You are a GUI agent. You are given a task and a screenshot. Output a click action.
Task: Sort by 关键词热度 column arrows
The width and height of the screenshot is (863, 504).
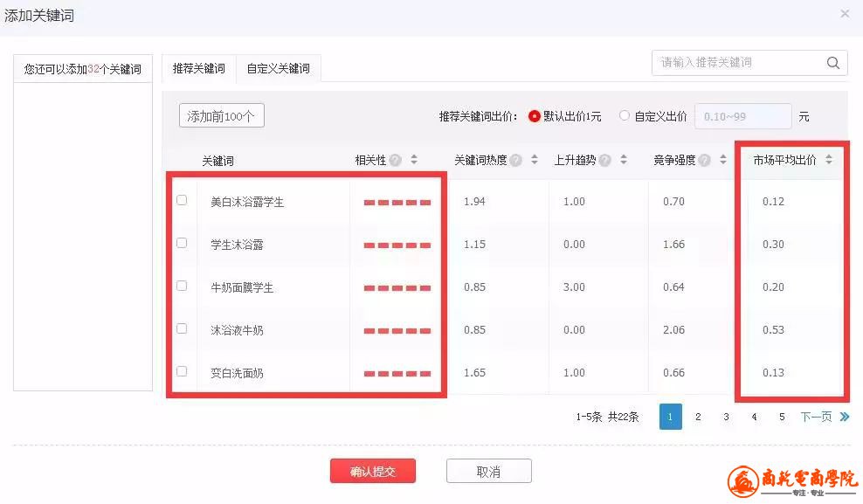coord(535,161)
